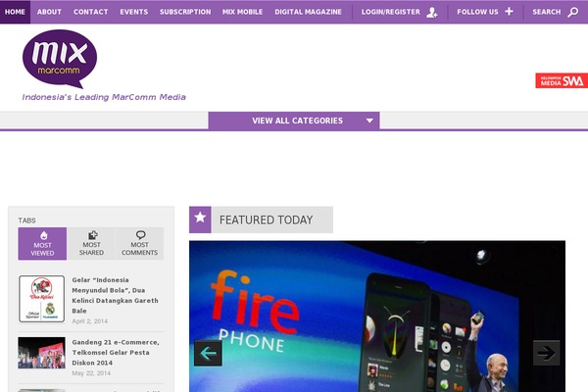Click the magnifying glass search icon
The width and height of the screenshot is (588, 392).
[x=573, y=12]
